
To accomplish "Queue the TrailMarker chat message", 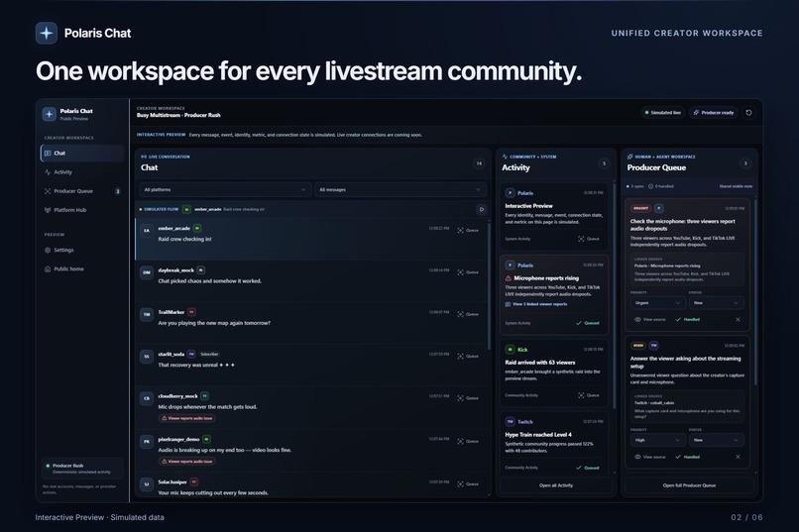I will (x=468, y=314).
